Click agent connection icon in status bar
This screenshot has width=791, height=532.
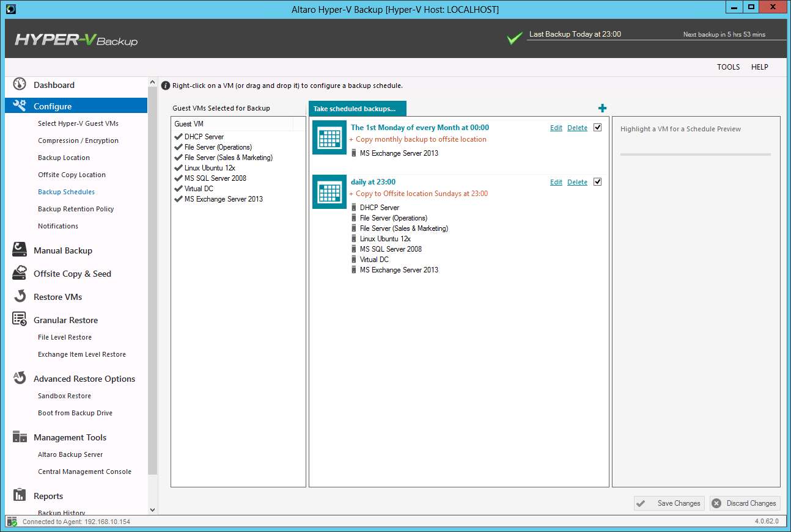coord(12,522)
